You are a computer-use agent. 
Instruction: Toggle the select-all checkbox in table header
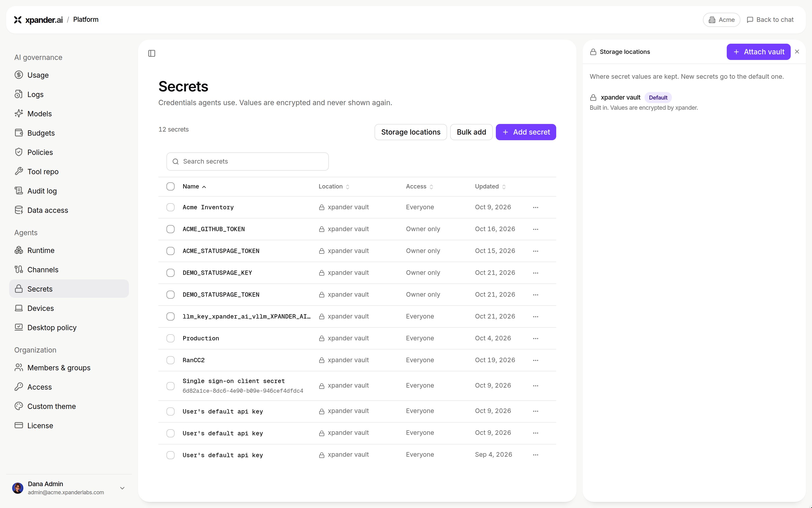(x=171, y=186)
